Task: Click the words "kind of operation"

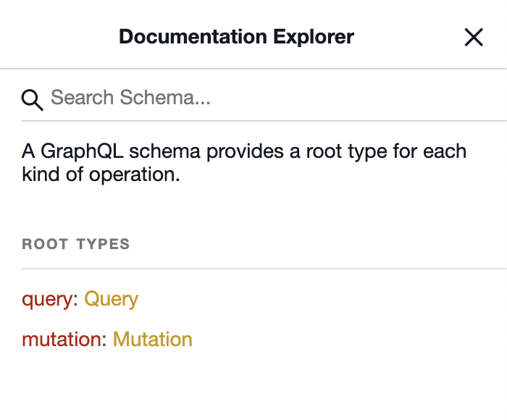Action: click(x=100, y=175)
